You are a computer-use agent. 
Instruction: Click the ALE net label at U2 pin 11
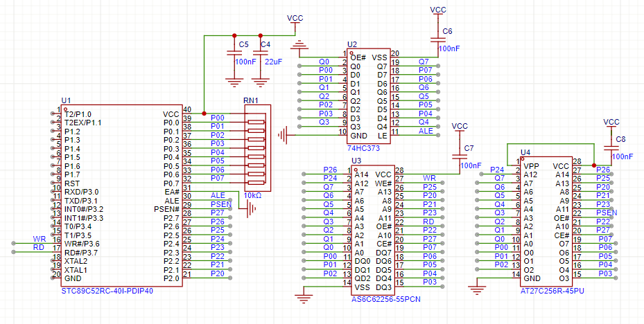coord(426,131)
